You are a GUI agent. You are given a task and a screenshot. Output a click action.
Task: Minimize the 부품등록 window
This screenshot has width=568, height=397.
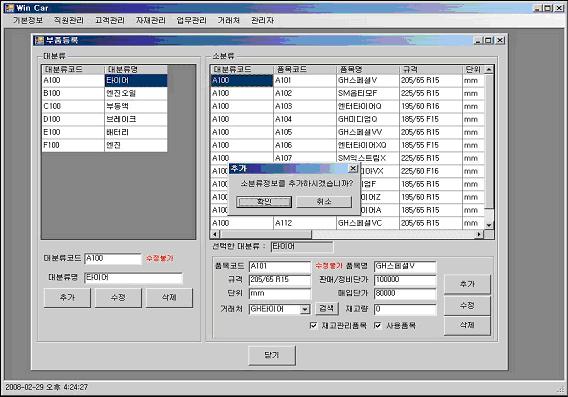[479, 40]
